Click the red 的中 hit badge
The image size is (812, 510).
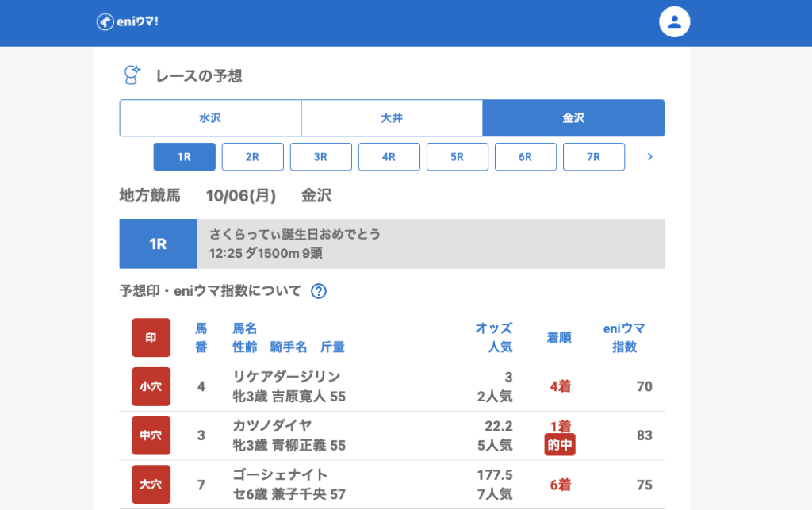tap(560, 445)
